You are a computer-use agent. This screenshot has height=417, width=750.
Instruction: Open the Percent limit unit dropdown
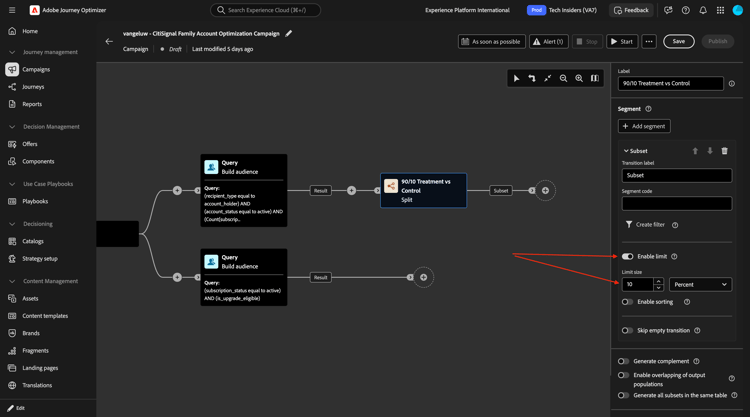point(700,285)
